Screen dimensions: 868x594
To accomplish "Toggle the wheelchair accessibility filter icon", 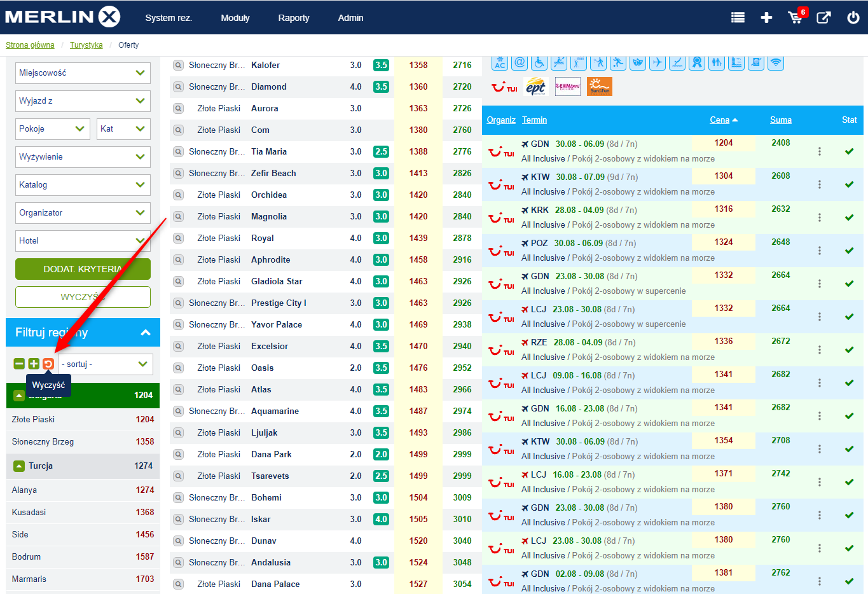I will [x=539, y=63].
